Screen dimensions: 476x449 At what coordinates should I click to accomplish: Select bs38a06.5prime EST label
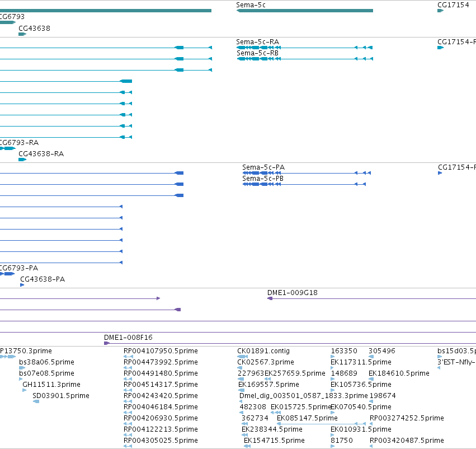47,362
